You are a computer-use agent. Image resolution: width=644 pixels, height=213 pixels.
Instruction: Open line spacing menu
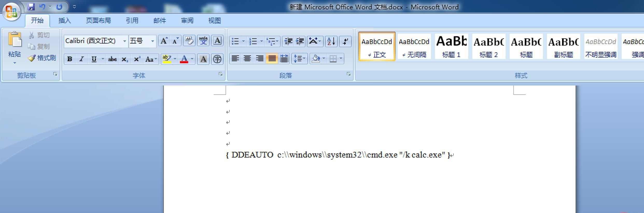pyautogui.click(x=300, y=59)
